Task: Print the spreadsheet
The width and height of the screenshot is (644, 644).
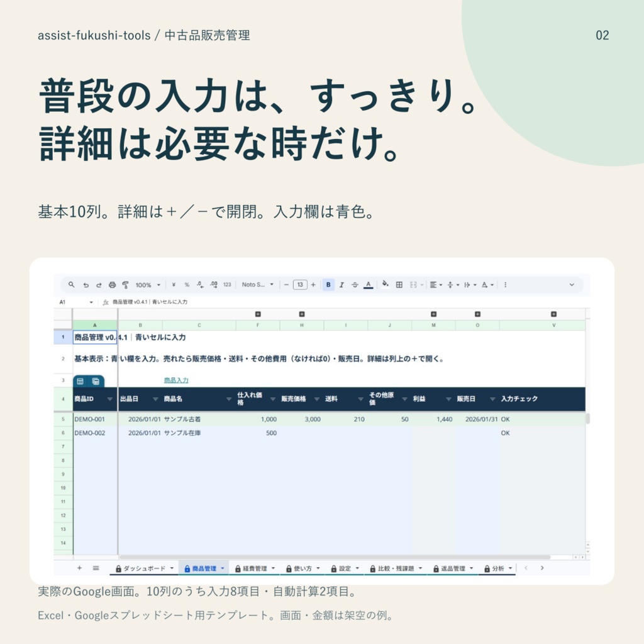Action: coord(112,285)
